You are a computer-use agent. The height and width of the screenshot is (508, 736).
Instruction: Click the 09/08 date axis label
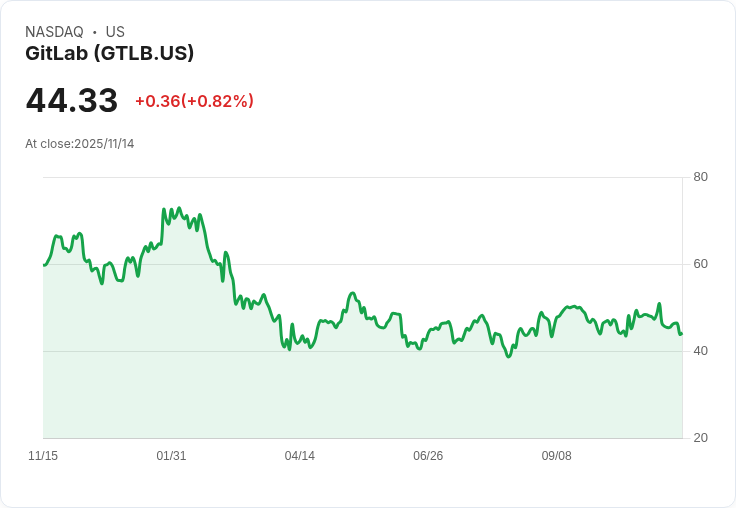tap(556, 456)
